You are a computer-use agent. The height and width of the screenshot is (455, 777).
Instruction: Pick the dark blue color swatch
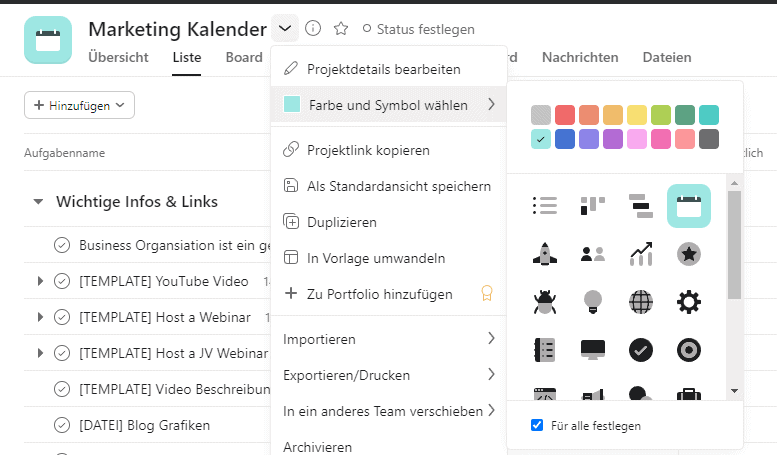click(565, 139)
